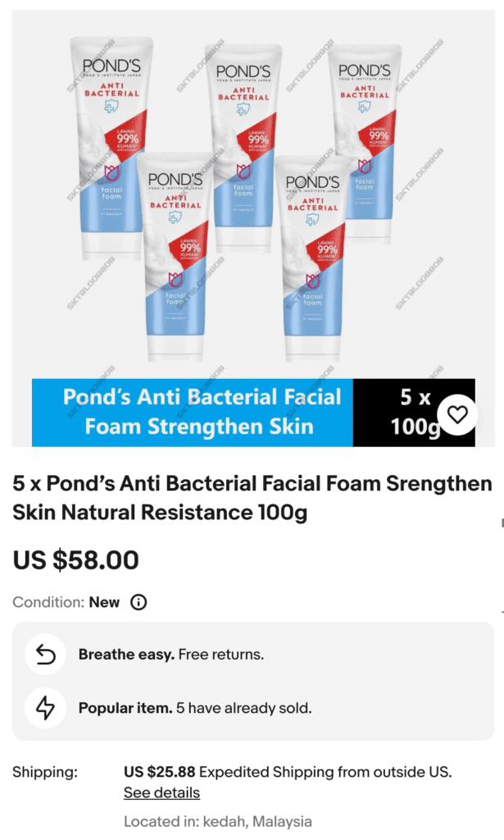
Task: Open the condition info icon
Action: click(x=138, y=603)
